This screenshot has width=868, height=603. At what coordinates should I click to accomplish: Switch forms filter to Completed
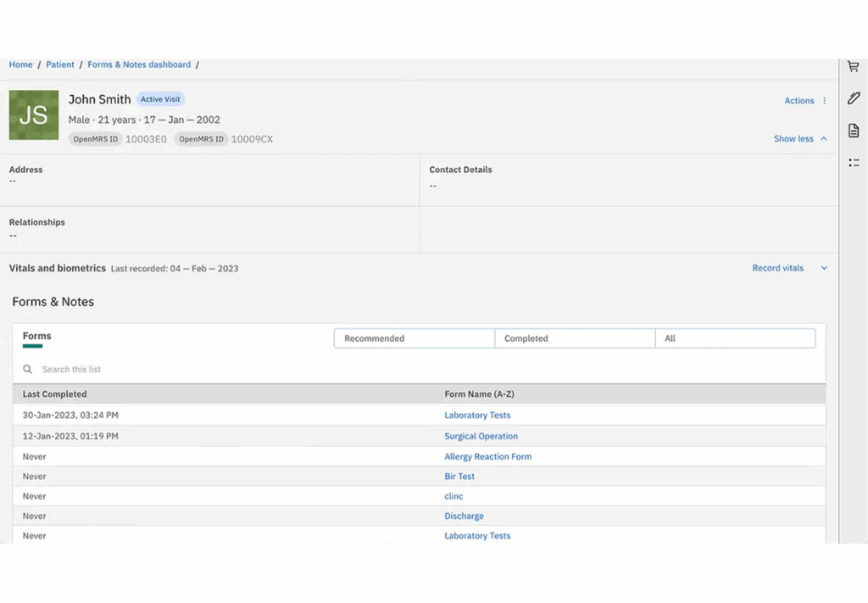coord(574,338)
